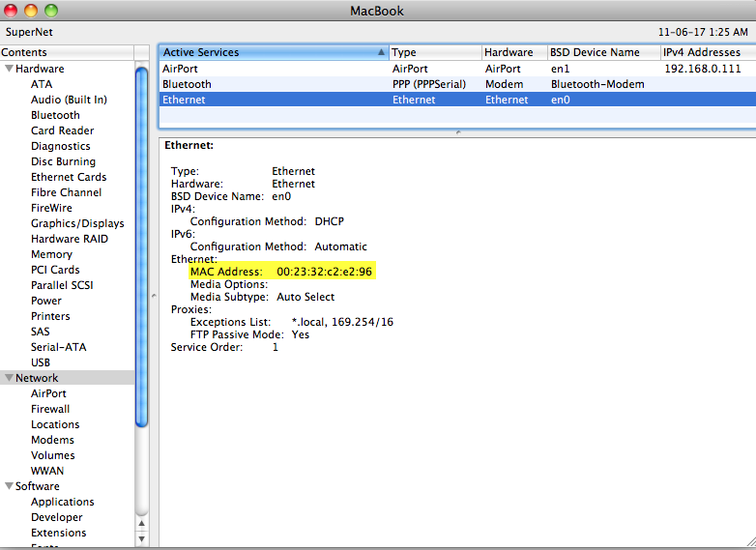Click the SuperNet computer name label
This screenshot has height=550, width=756.
pos(29,32)
